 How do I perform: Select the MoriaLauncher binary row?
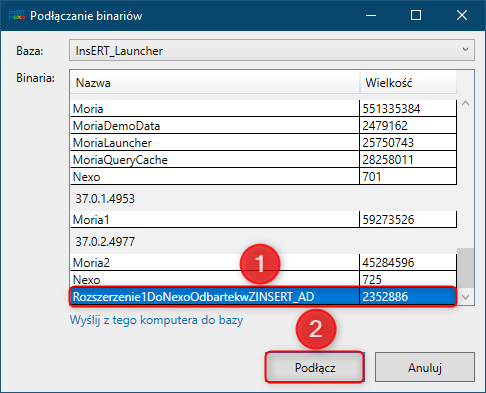click(263, 143)
